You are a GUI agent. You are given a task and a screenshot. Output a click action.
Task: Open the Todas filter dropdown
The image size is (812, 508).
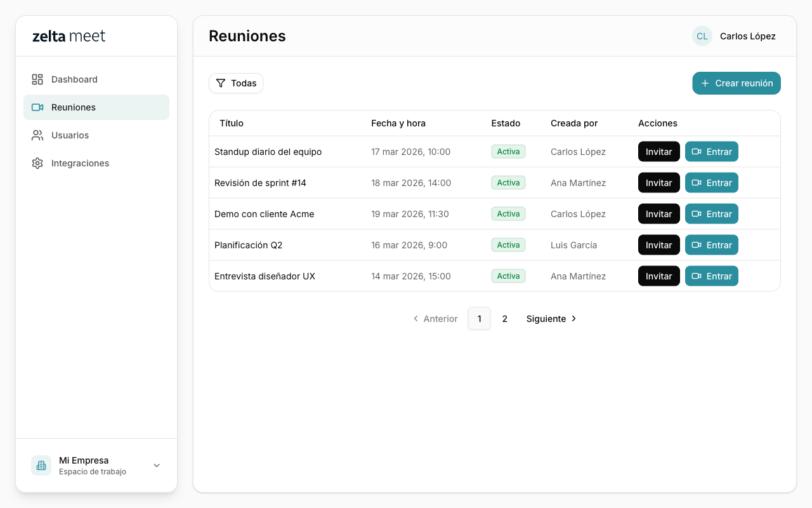pos(236,83)
